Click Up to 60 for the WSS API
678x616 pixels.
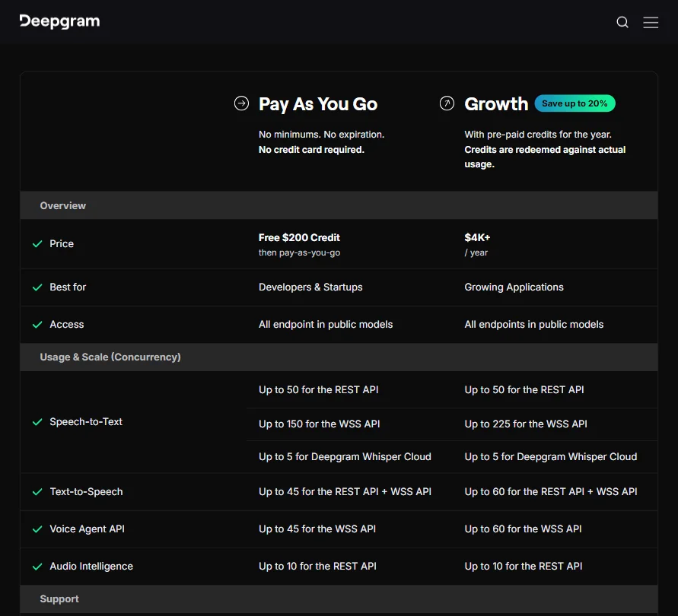click(523, 529)
